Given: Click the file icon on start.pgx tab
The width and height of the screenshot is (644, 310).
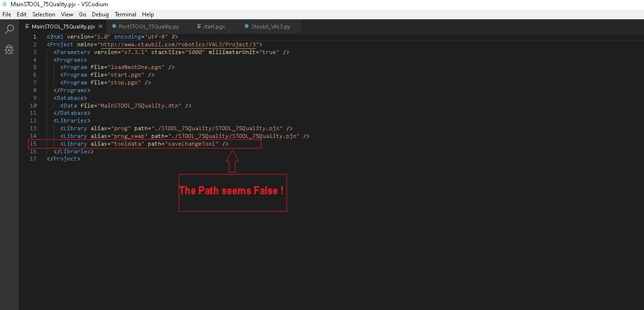Looking at the screenshot, I should (198, 27).
